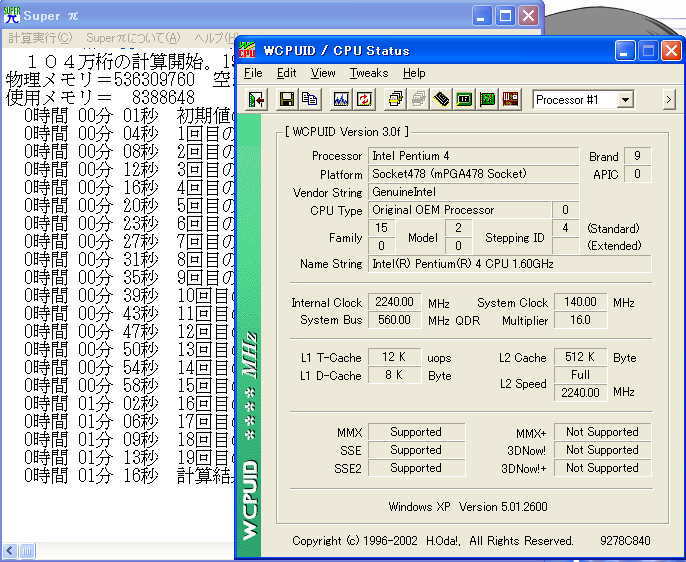686x562 pixels.
Task: Open the File menu in WCPUID
Action: [x=253, y=73]
